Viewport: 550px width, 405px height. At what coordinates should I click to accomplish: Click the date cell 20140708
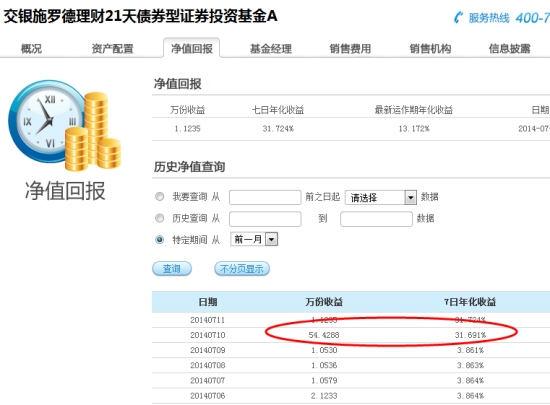click(x=207, y=365)
